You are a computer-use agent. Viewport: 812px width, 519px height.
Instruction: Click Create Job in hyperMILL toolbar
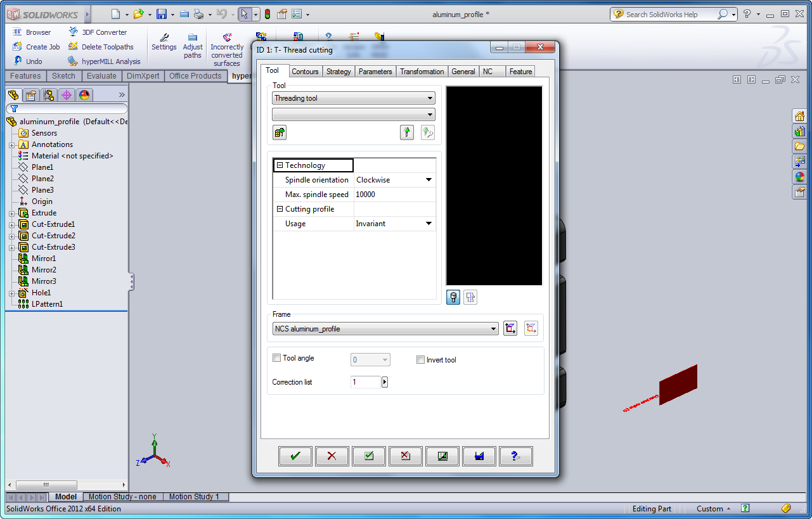tap(36, 47)
